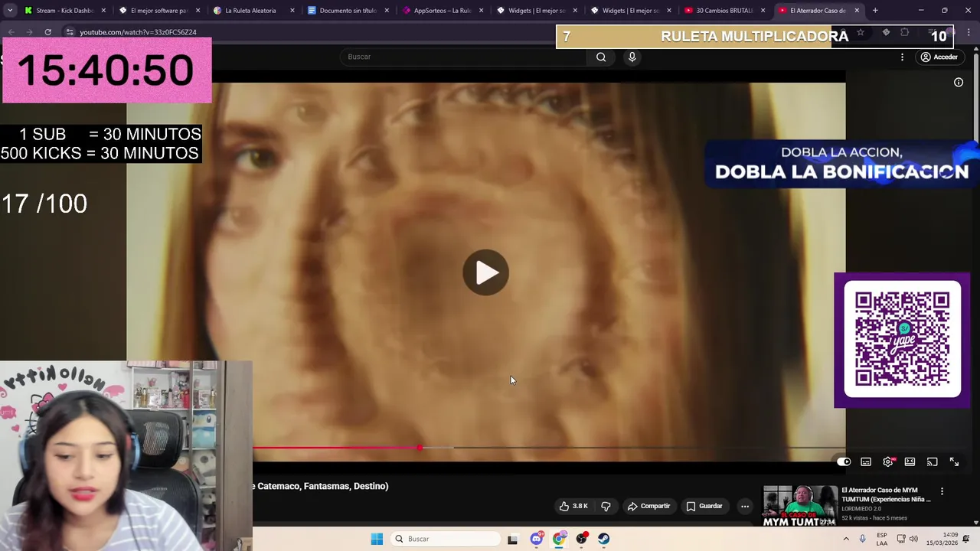The height and width of the screenshot is (551, 980).
Task: Like the video with 3.8 K likes
Action: tap(573, 506)
